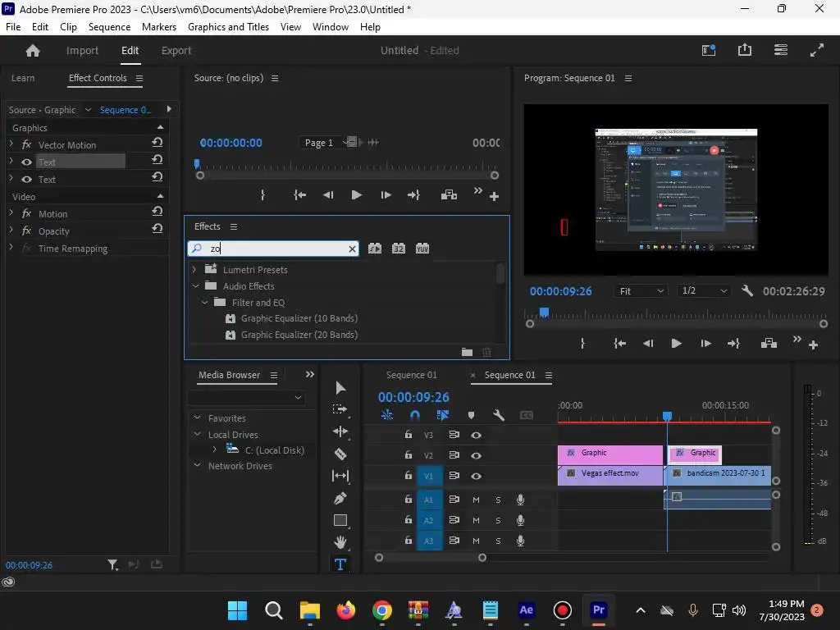The height and width of the screenshot is (630, 840).
Task: Hide the first Text layer eye
Action: coord(26,162)
